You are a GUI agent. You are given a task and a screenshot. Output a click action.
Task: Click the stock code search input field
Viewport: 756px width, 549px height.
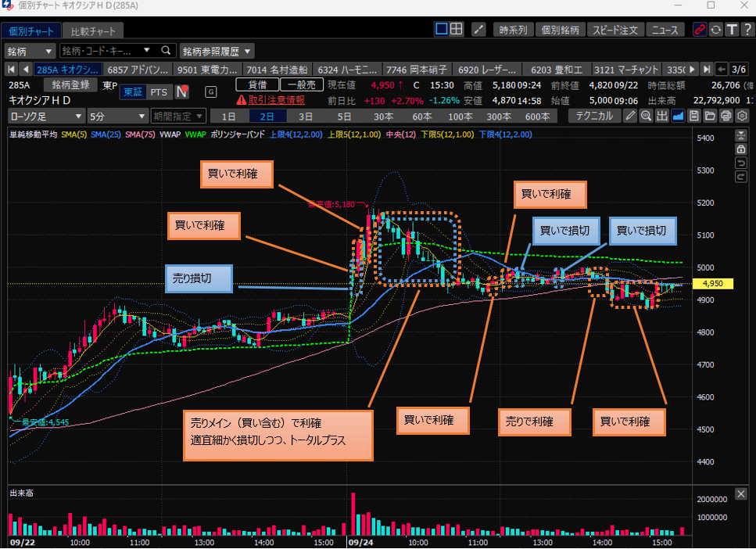tap(100, 51)
